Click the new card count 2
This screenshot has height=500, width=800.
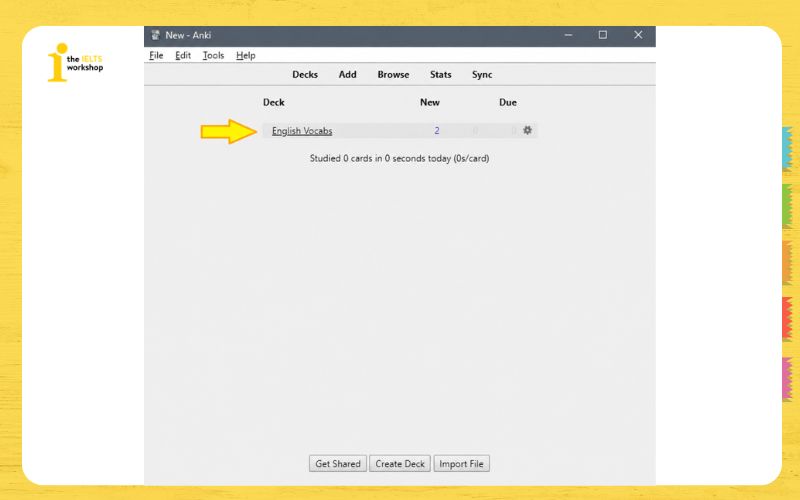[x=437, y=131]
